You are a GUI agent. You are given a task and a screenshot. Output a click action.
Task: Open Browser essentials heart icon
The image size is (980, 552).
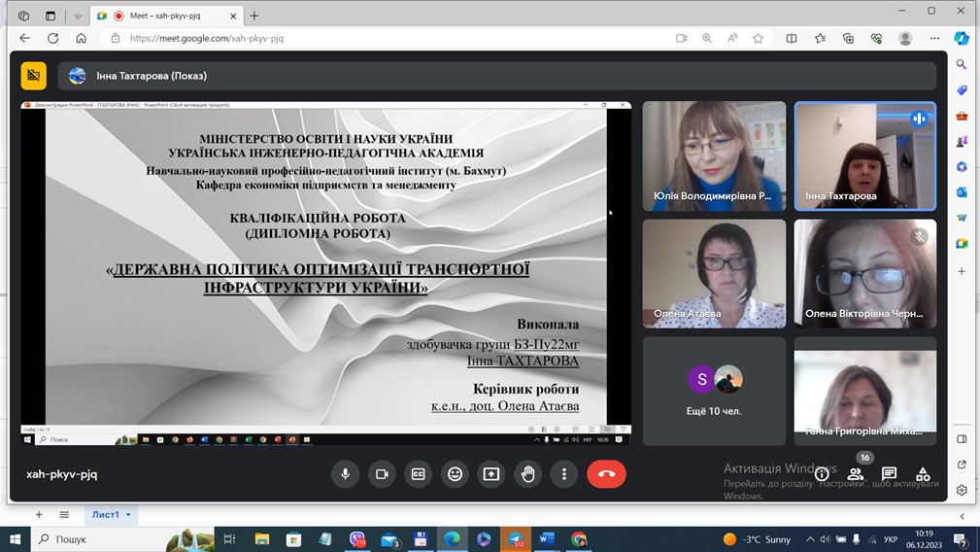point(877,38)
